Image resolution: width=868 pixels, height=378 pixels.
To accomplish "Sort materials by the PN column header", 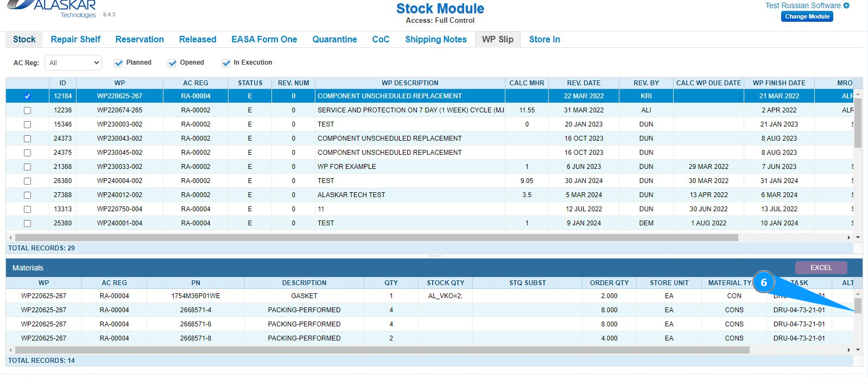I will 195,283.
